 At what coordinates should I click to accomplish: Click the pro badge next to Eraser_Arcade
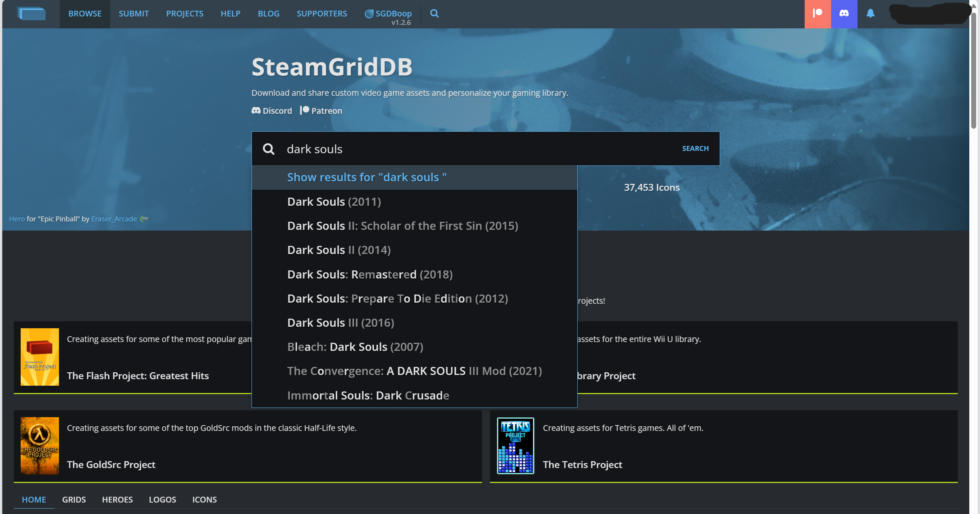(x=144, y=219)
